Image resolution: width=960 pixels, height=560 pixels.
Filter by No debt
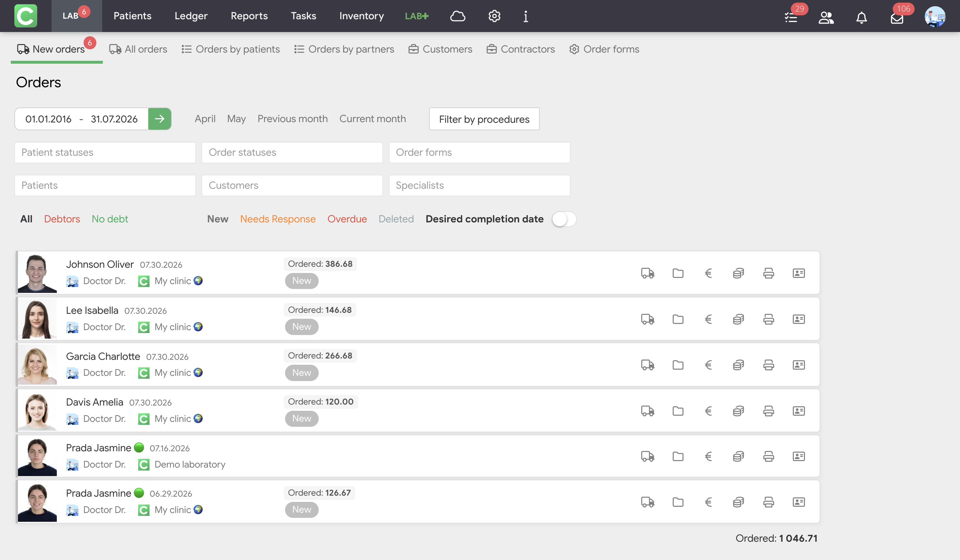point(110,219)
